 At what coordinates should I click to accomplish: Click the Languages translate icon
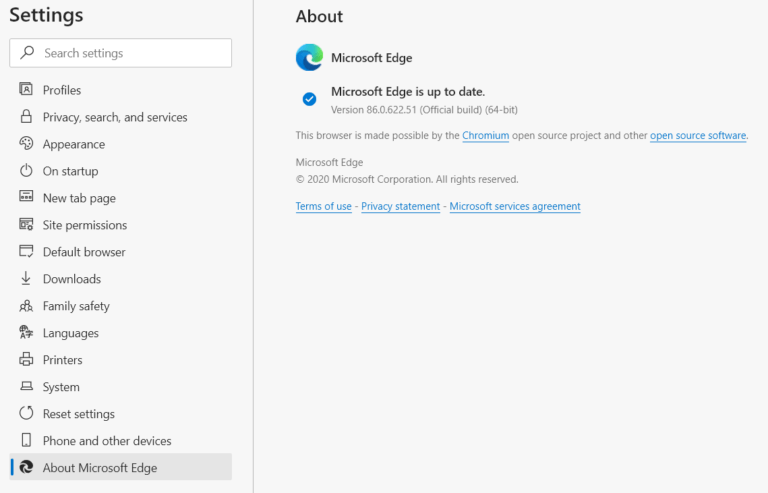[26, 332]
